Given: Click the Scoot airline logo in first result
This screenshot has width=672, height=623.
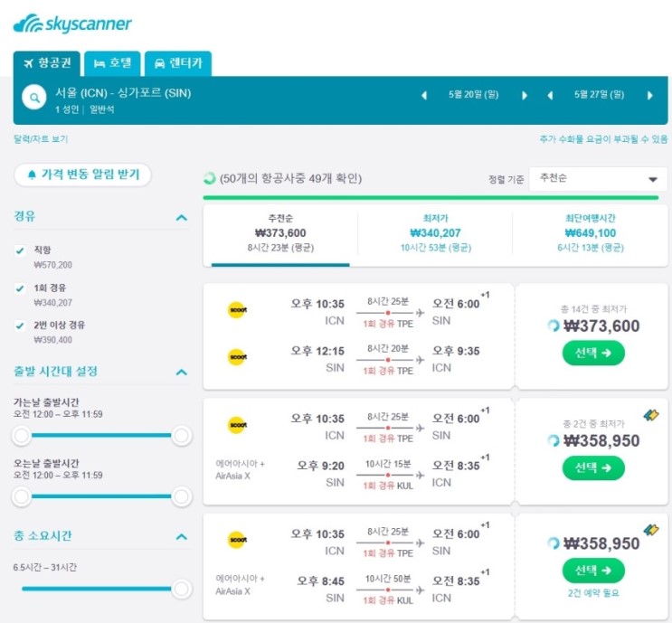Looking at the screenshot, I should coord(238,310).
